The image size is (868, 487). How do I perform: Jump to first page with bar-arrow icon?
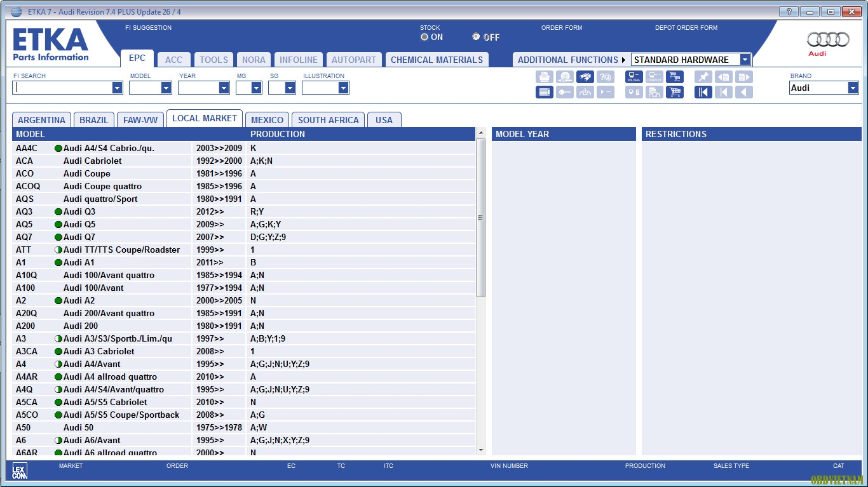tap(703, 92)
